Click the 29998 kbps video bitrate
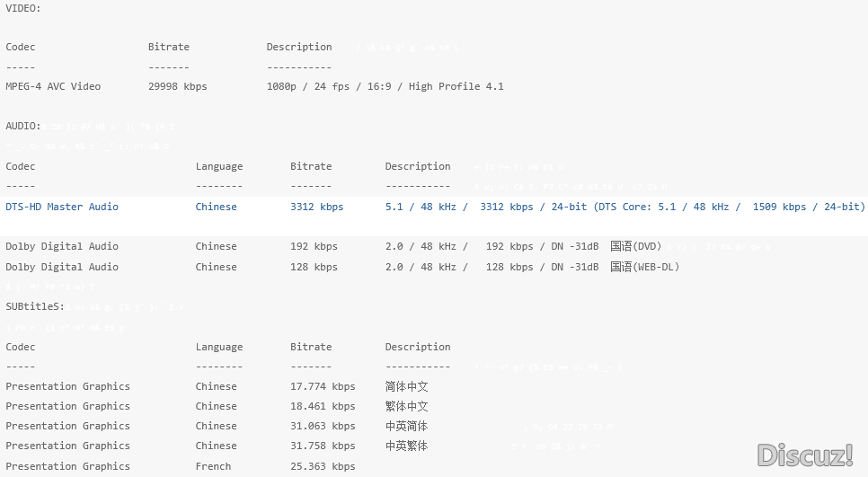868x477 pixels. pos(177,87)
